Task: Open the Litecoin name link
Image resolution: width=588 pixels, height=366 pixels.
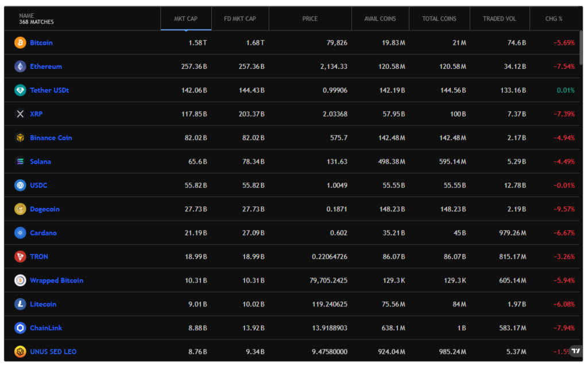Action: [x=43, y=305]
